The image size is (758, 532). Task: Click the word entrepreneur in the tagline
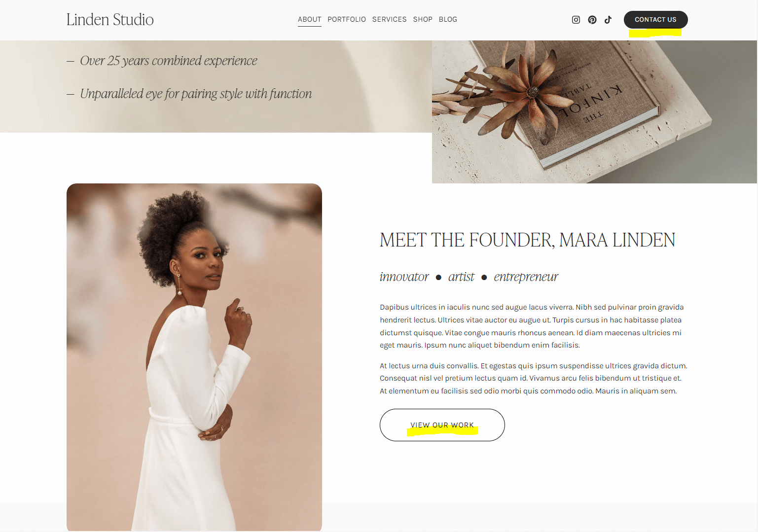pyautogui.click(x=526, y=277)
